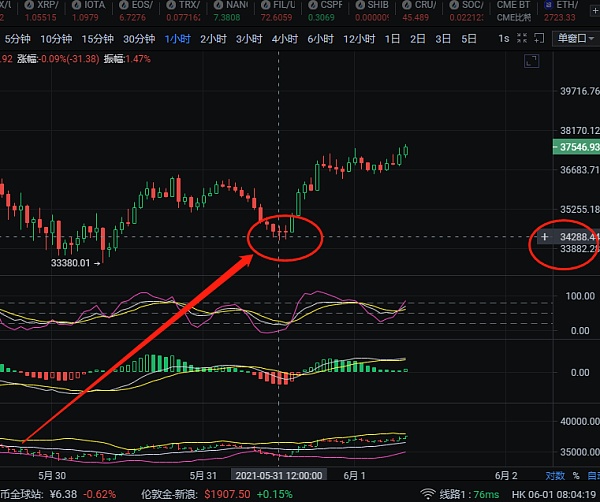Open the ETH ticker at 2723.33
This screenshot has height=502, width=600.
[x=561, y=11]
